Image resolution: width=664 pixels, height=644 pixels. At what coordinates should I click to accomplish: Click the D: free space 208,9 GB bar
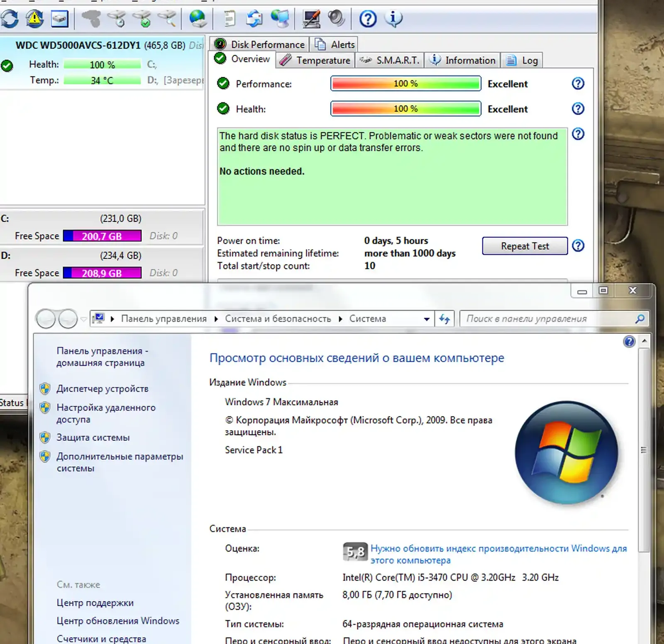102,273
